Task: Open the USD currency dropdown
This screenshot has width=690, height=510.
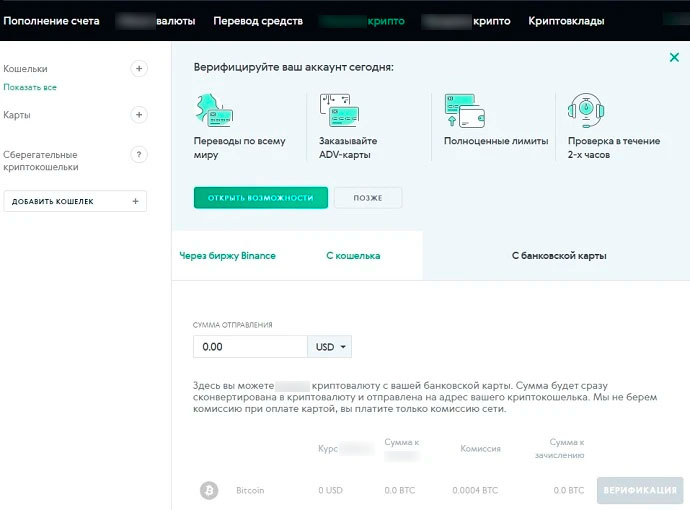Action: [x=330, y=347]
